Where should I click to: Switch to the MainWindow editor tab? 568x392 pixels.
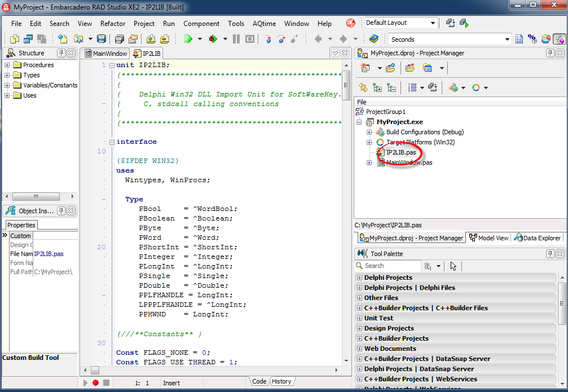coord(107,54)
